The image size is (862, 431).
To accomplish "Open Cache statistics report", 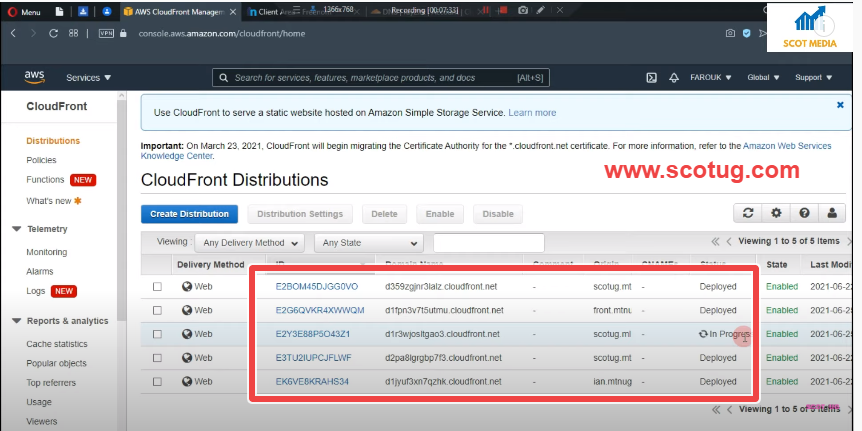I will [x=57, y=344].
